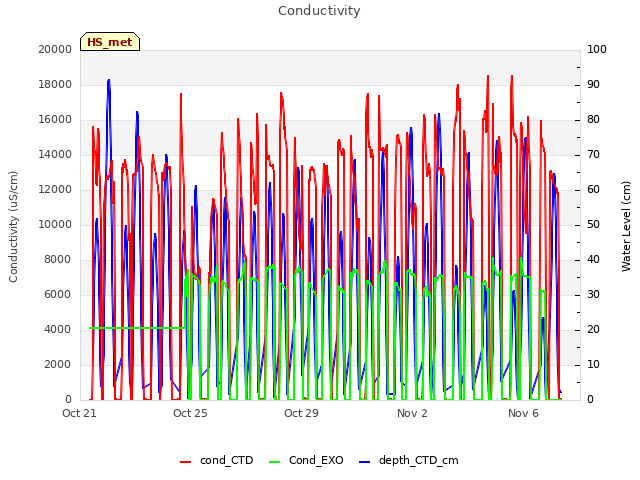Click the Oct 25 x-axis label
This screenshot has width=640, height=480.
pos(190,413)
